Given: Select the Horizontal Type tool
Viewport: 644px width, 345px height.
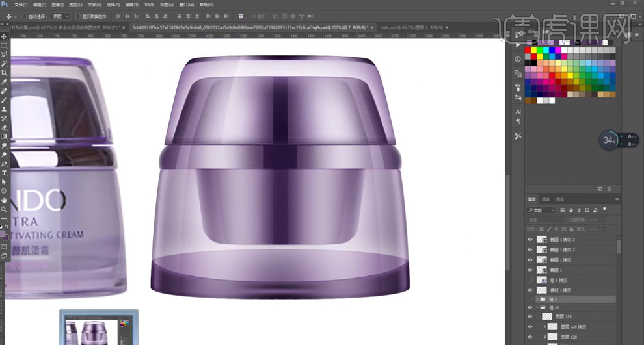Looking at the screenshot, I should (x=4, y=173).
